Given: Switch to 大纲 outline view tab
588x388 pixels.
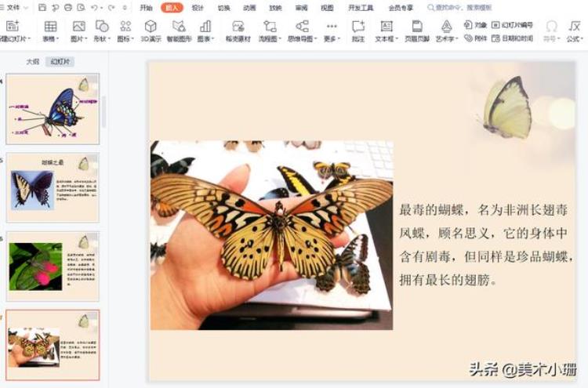Looking at the screenshot, I should (32, 61).
